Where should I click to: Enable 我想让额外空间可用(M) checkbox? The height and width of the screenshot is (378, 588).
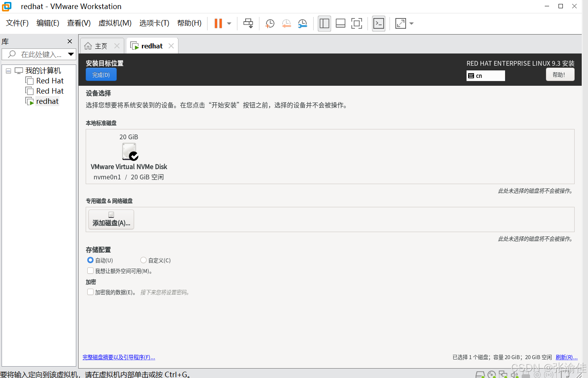click(90, 271)
